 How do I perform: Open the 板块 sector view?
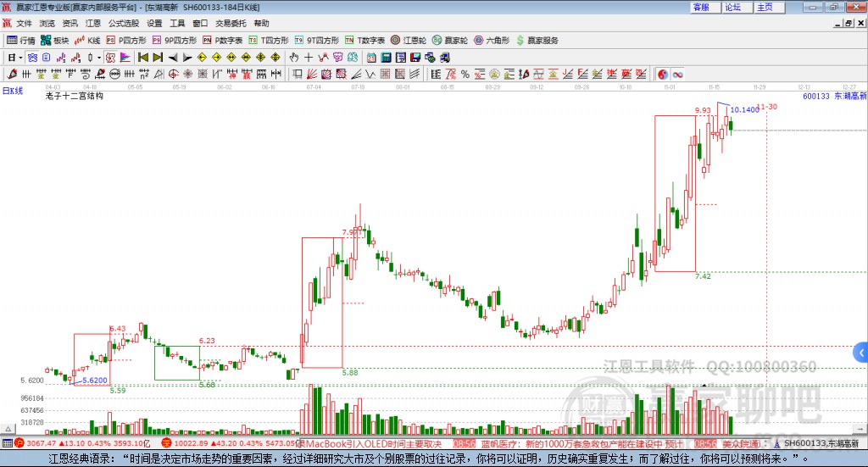pyautogui.click(x=54, y=41)
